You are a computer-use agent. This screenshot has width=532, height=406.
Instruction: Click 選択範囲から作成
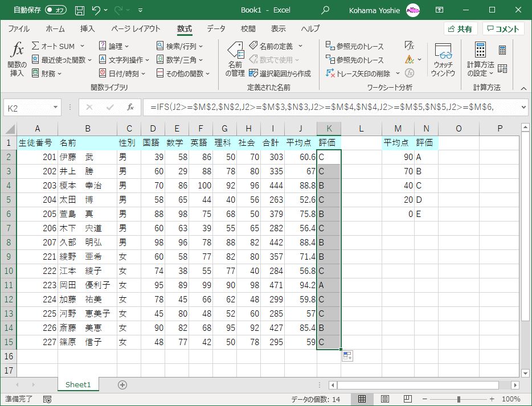[x=280, y=73]
